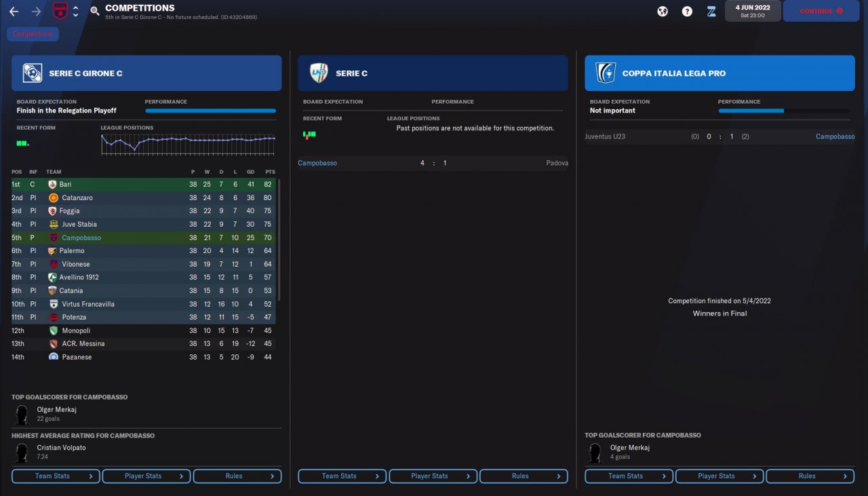This screenshot has width=868, height=496.
Task: Open Rules for Serie C Girone C
Action: 237,476
